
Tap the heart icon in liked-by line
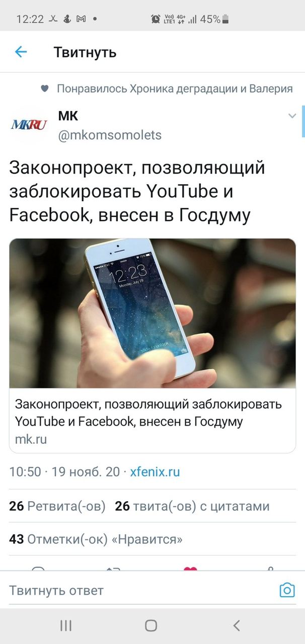pos(44,89)
